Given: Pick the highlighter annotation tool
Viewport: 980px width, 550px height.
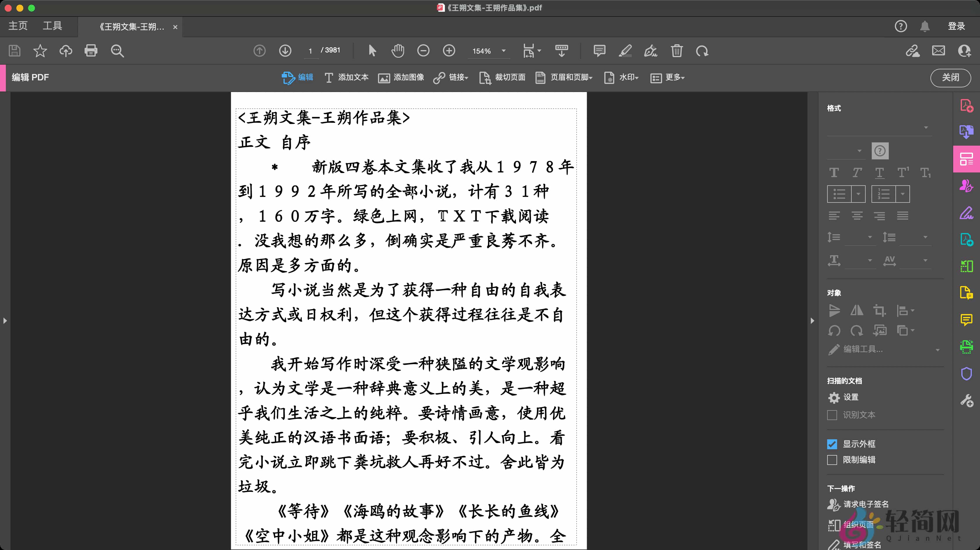Looking at the screenshot, I should click(x=625, y=50).
